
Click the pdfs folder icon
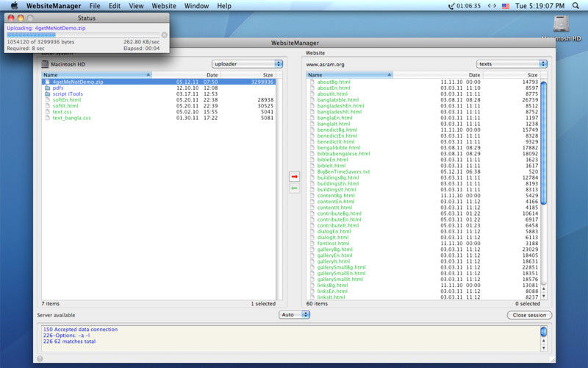[x=47, y=88]
